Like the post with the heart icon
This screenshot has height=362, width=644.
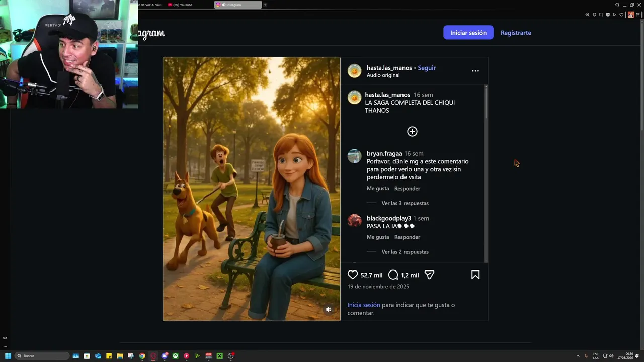click(x=353, y=275)
